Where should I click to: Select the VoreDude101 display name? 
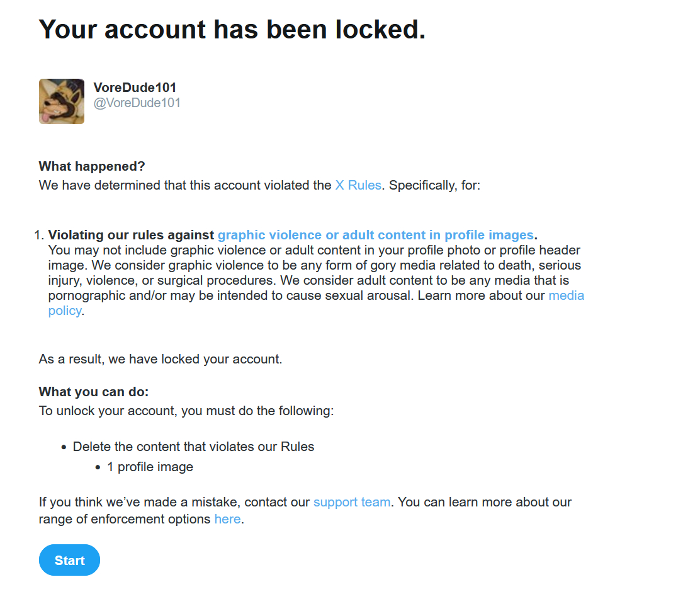click(x=135, y=88)
